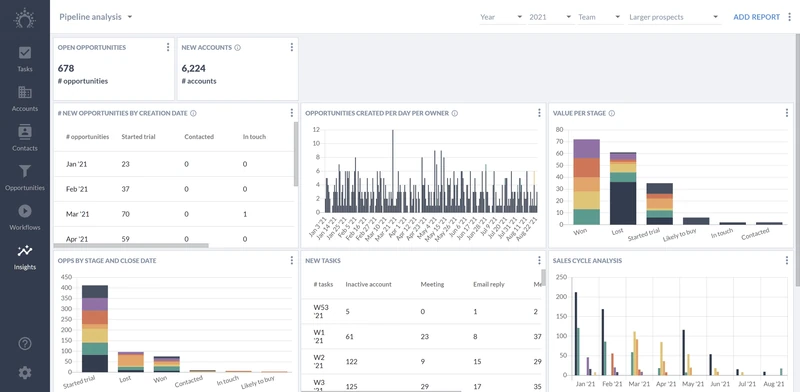Click the info icon beside New Accounts
800x392 pixels.
click(238, 47)
